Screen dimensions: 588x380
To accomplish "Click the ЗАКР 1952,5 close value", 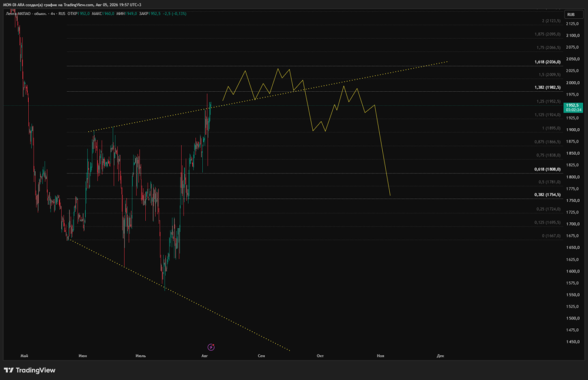I will (149, 14).
